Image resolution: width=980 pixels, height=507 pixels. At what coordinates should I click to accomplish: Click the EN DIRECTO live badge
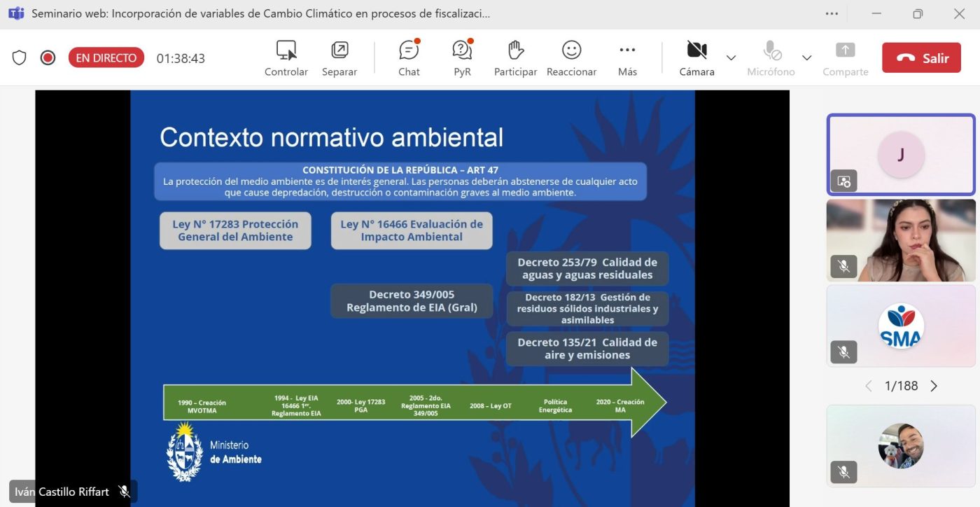pos(106,58)
